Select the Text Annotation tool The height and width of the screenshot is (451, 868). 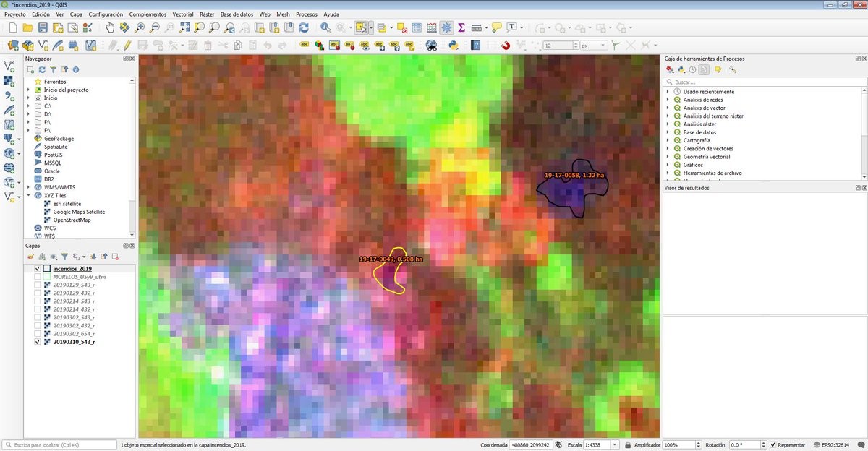[x=512, y=27]
